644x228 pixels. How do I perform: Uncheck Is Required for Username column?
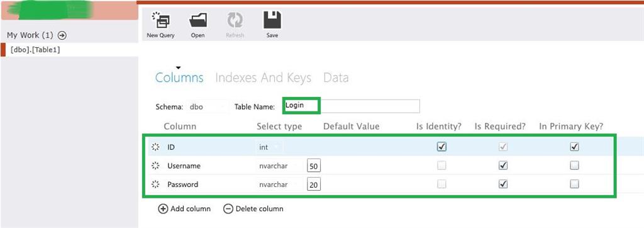(503, 166)
